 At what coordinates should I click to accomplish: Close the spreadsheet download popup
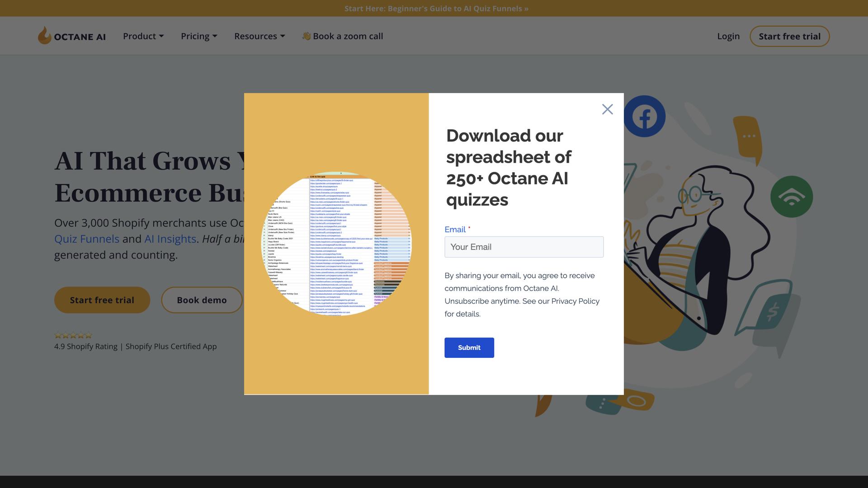pos(607,109)
